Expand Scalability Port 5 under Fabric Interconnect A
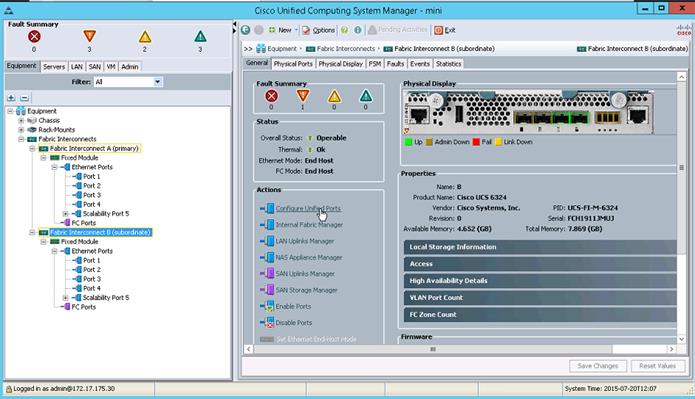Screen dimensions: 695x399 (65, 214)
